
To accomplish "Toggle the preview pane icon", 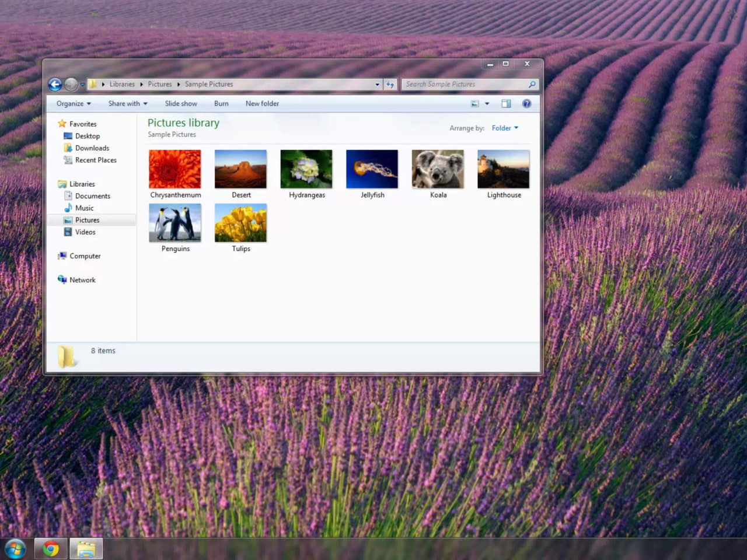I will pyautogui.click(x=506, y=104).
